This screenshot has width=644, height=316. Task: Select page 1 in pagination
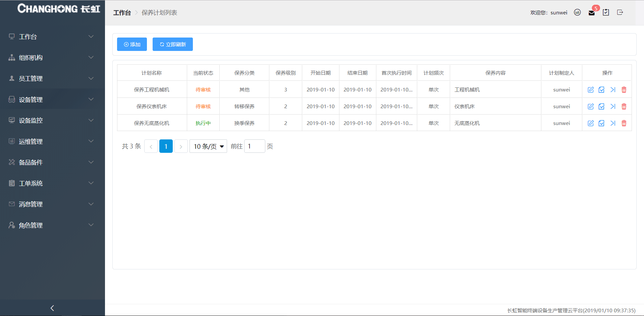tap(166, 146)
